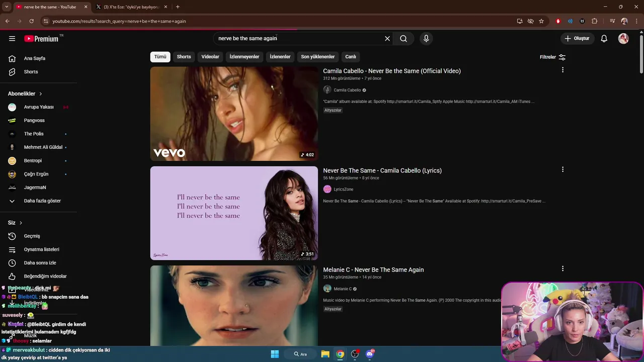This screenshot has width=644, height=362.
Task: Open Daha sonra izle list
Action: [x=39, y=263]
